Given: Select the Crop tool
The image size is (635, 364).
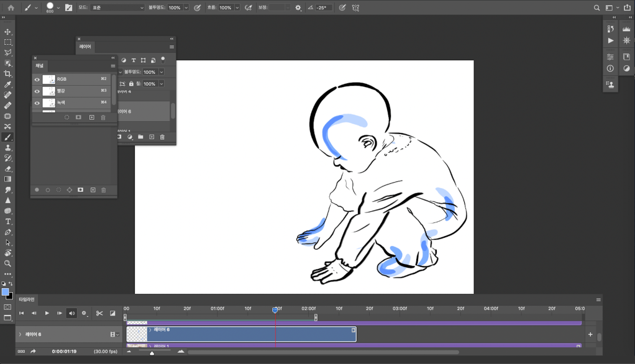Looking at the screenshot, I should click(7, 74).
